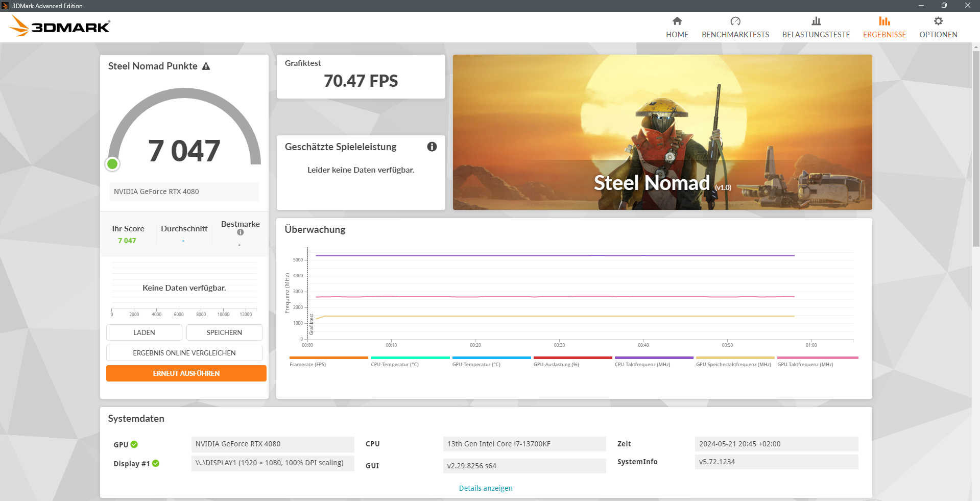Click the Benchmarktests gauge icon
Image resolution: width=980 pixels, height=501 pixels.
(735, 21)
